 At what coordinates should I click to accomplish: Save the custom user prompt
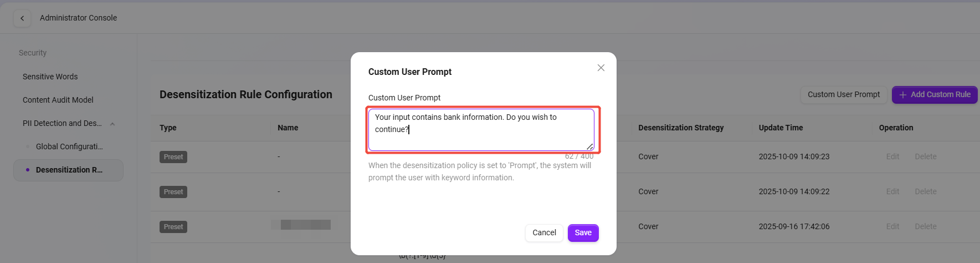pos(583,233)
